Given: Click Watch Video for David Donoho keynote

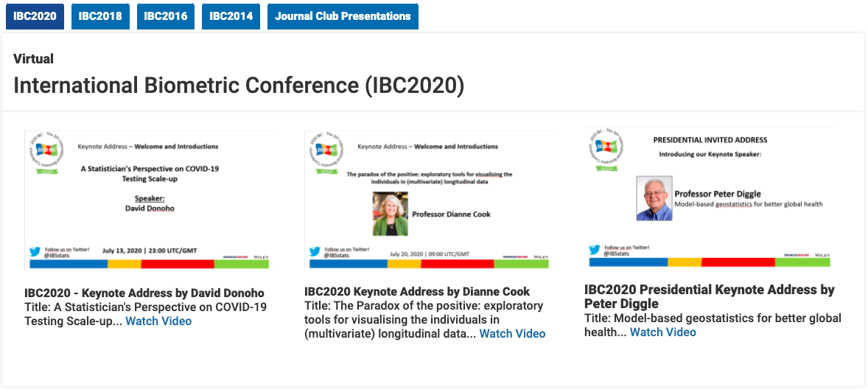Looking at the screenshot, I should click(x=158, y=321).
